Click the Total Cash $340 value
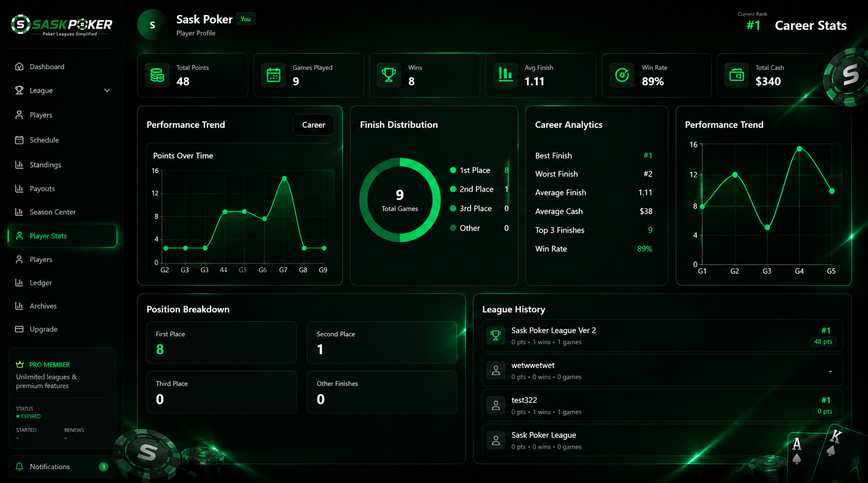The height and width of the screenshot is (483, 868). [768, 81]
